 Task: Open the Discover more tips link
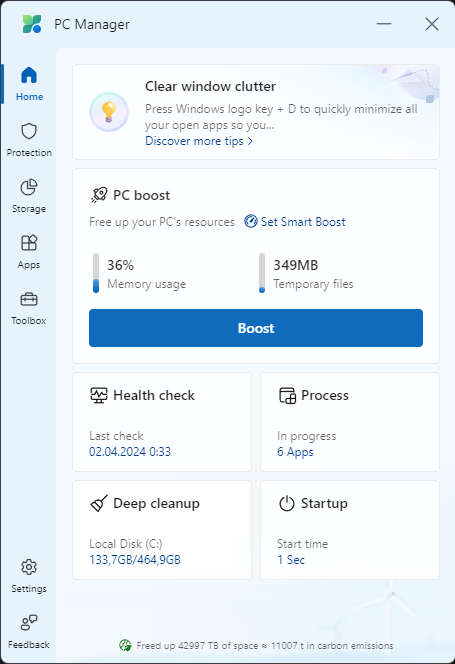pyautogui.click(x=199, y=141)
